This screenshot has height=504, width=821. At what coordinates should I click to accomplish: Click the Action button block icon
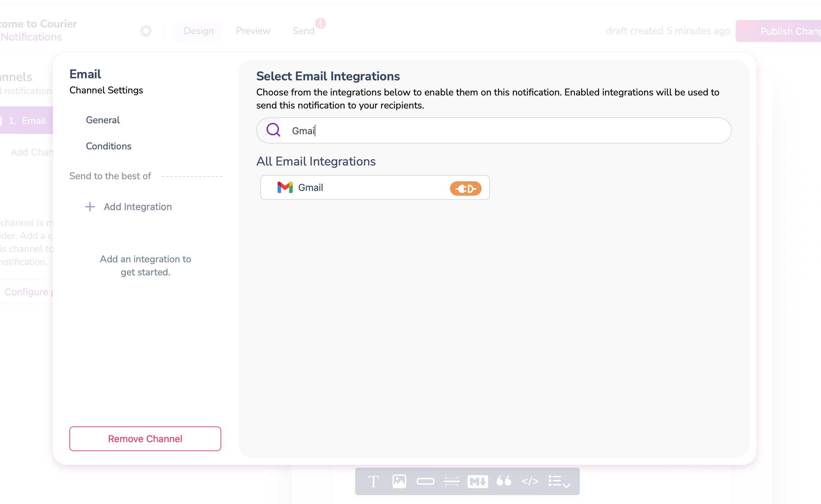(425, 481)
